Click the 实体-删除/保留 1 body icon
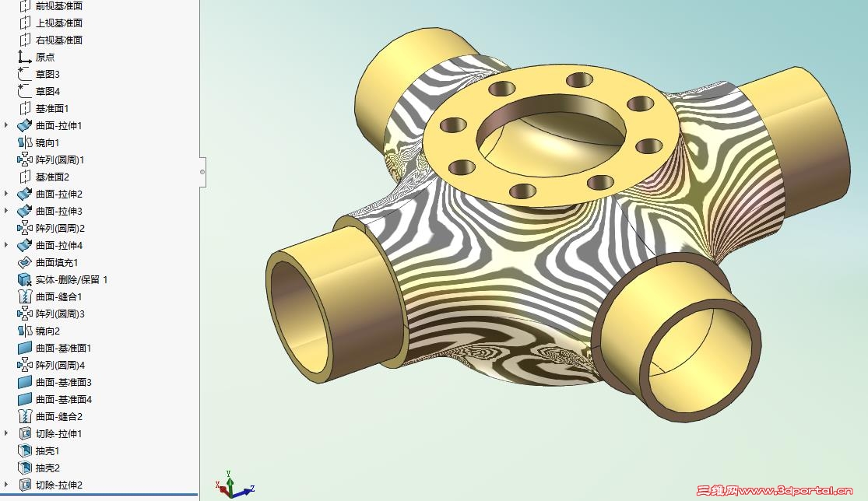 [x=25, y=280]
